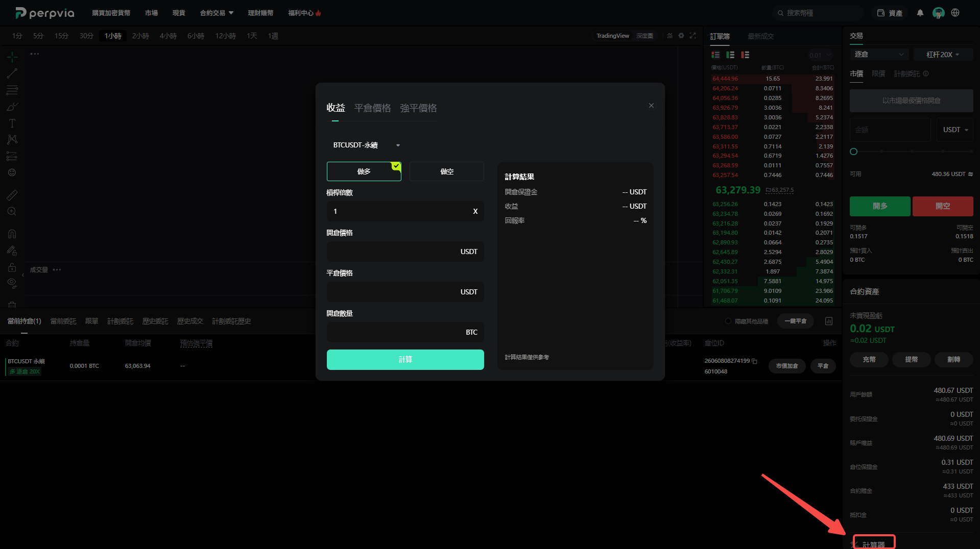Click the 計算 calculate button
Screen dimensions: 980x549
pos(405,360)
